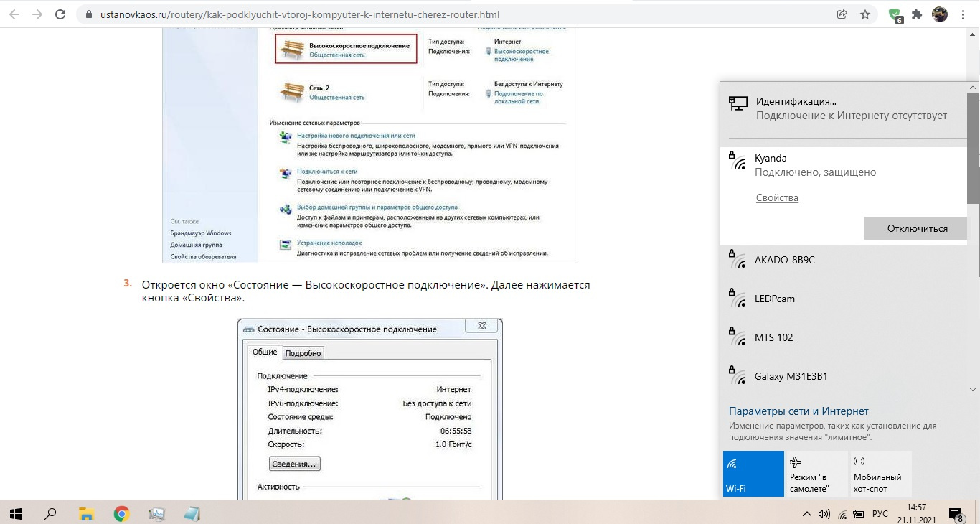
Task: Click the Идентификация... network entry
Action: click(843, 109)
